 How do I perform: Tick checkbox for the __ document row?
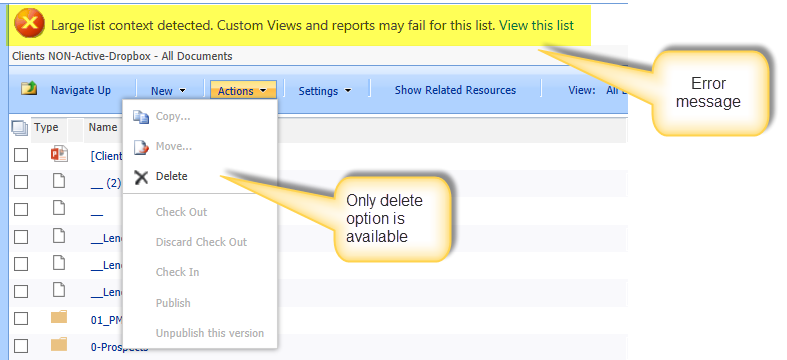point(21,209)
